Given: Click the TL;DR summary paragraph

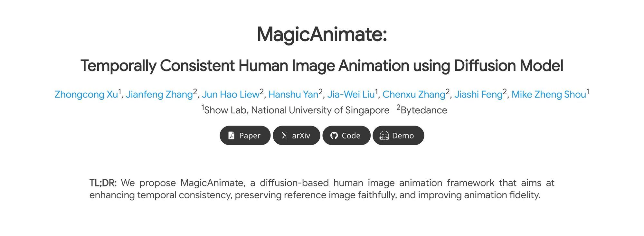Looking at the screenshot, I should point(322,189).
